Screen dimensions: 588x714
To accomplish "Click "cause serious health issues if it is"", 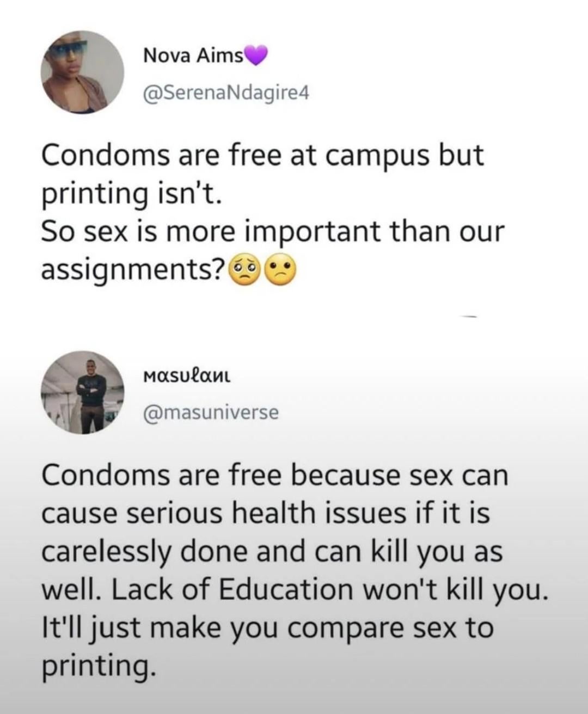I will [266, 513].
